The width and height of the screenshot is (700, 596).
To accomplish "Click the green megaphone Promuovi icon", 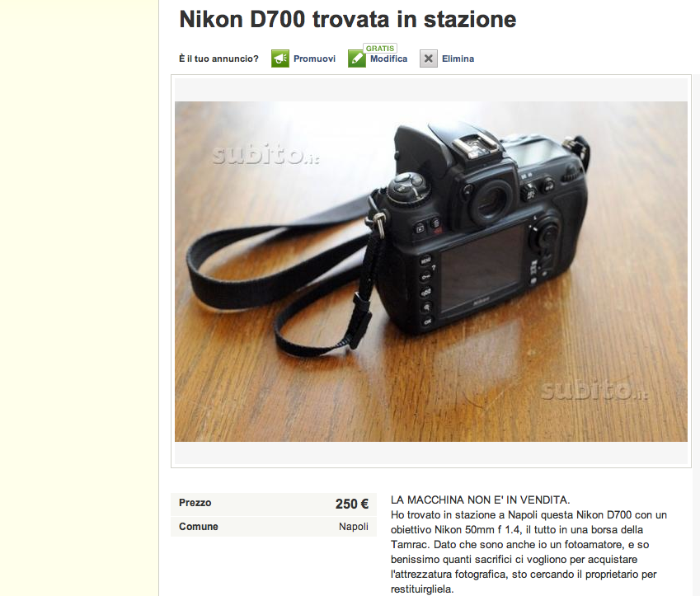I will coord(280,59).
